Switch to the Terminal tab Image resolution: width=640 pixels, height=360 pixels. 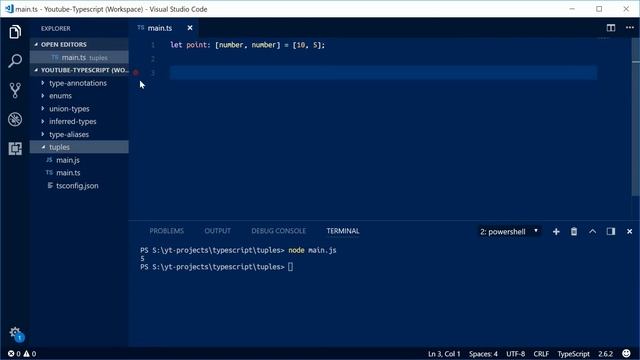pyautogui.click(x=343, y=231)
